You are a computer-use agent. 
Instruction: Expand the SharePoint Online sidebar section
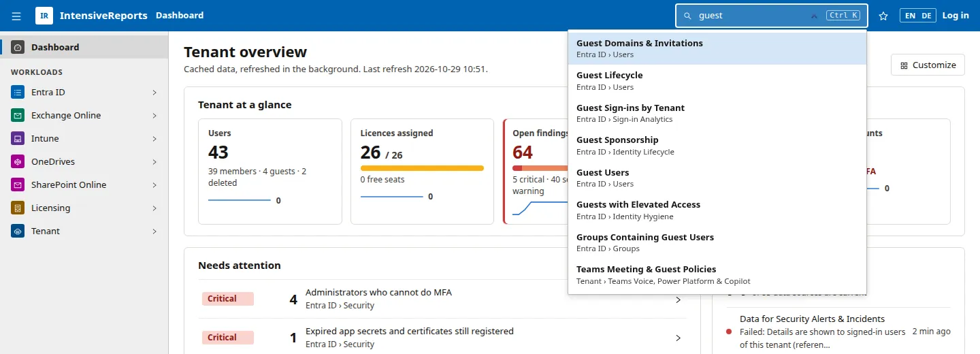click(x=154, y=185)
